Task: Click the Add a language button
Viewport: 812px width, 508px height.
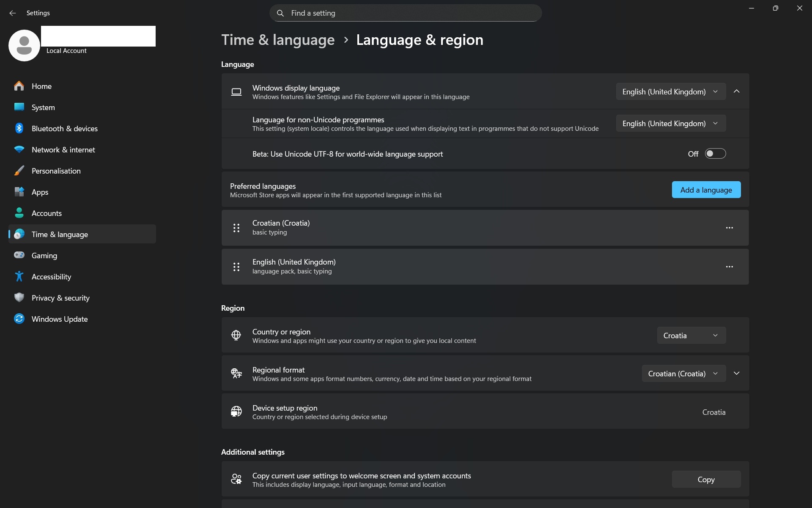Action: (x=706, y=190)
